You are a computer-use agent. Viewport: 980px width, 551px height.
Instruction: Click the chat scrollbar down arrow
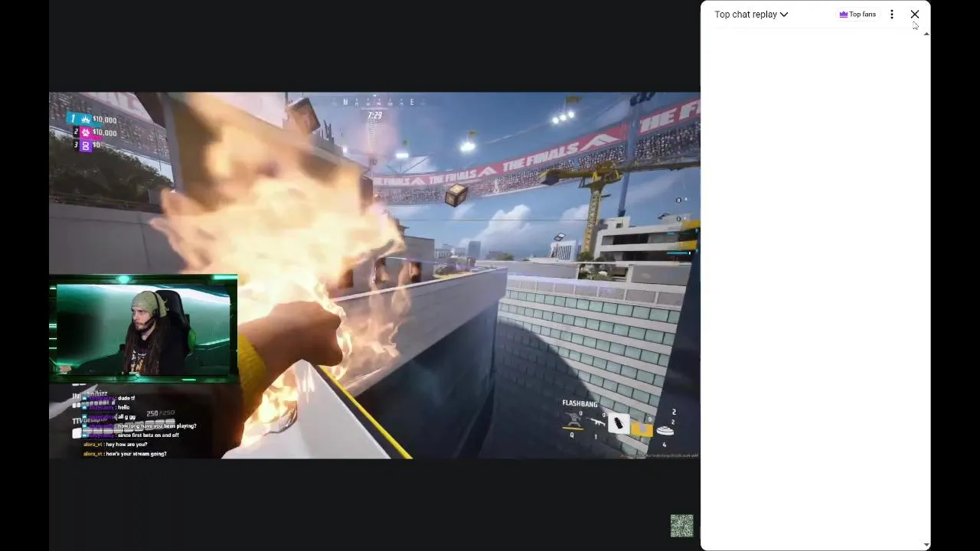tap(926, 545)
